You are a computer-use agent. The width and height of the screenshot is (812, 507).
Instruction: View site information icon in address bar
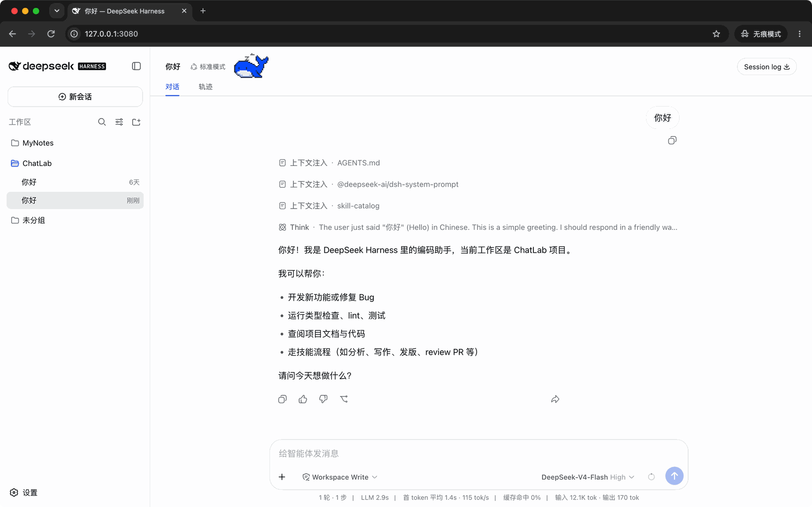(74, 34)
